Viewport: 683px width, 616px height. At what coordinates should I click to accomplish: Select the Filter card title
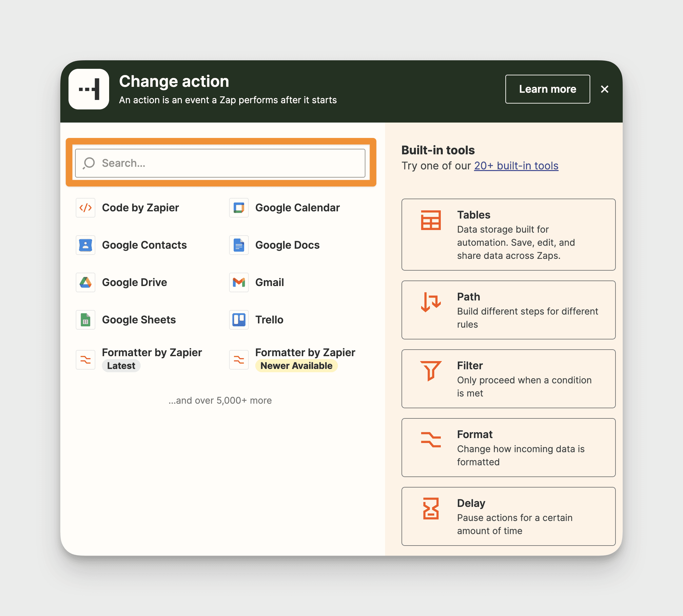coord(469,366)
